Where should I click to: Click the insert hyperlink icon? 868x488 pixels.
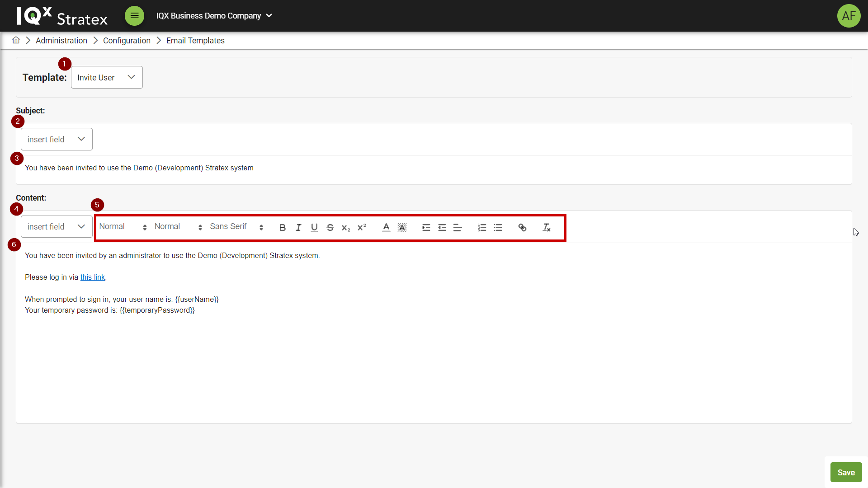tap(522, 228)
